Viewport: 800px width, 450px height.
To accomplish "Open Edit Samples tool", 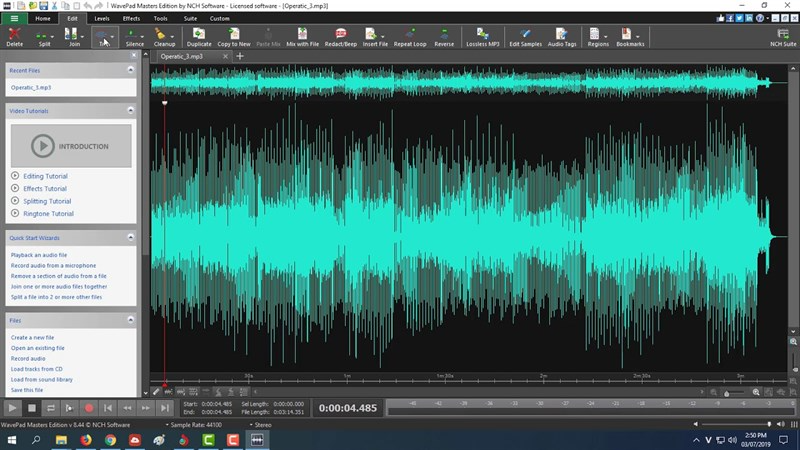I will [525, 37].
